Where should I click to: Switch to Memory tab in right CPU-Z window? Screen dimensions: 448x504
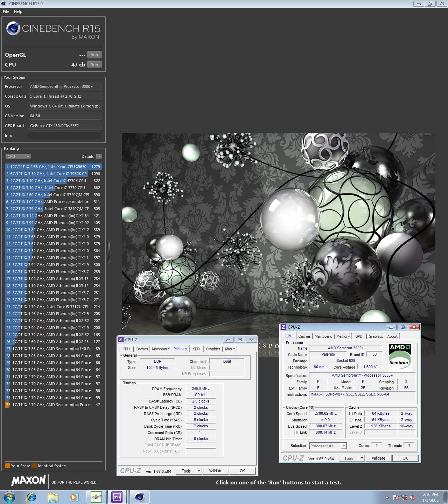point(343,336)
